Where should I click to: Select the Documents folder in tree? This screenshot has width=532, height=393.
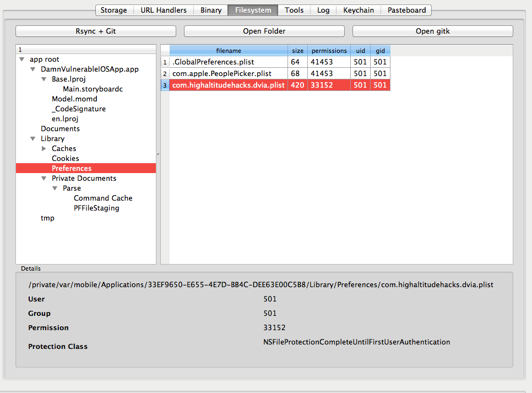pyautogui.click(x=60, y=129)
